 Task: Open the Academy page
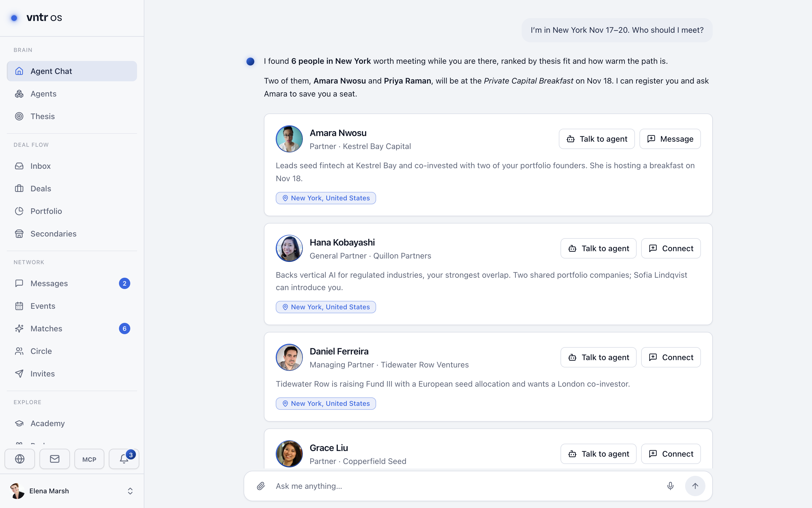pyautogui.click(x=72, y=423)
